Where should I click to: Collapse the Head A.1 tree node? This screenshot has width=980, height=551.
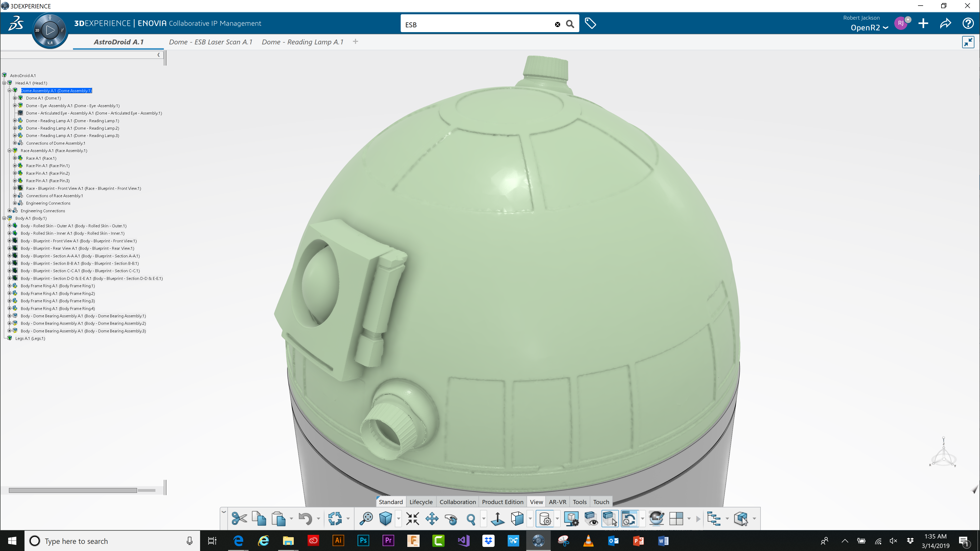tap(4, 83)
